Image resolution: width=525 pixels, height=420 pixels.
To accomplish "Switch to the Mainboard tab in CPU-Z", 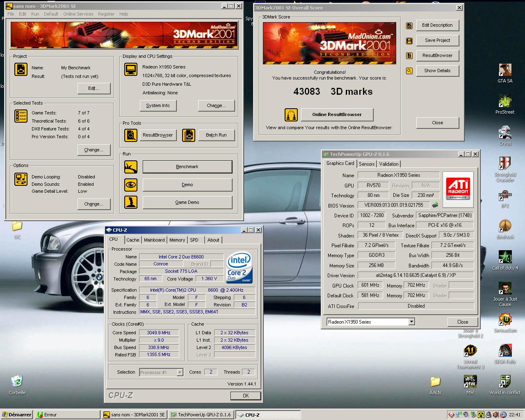I will coord(154,240).
